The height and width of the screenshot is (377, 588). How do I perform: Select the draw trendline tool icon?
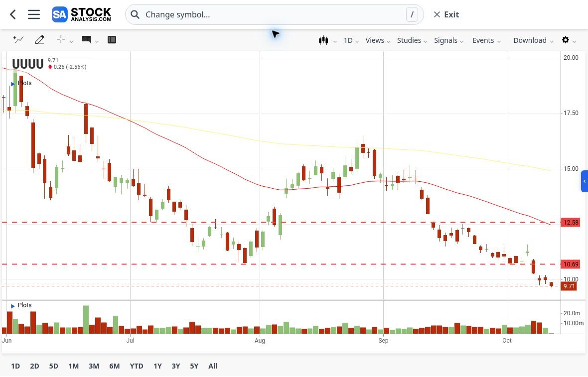pyautogui.click(x=18, y=40)
